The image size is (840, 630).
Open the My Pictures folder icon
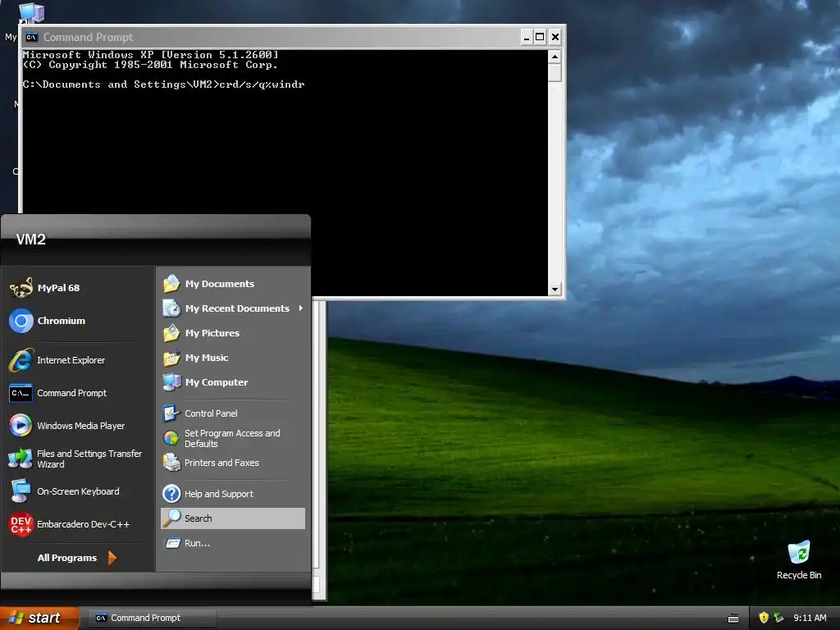tap(171, 333)
